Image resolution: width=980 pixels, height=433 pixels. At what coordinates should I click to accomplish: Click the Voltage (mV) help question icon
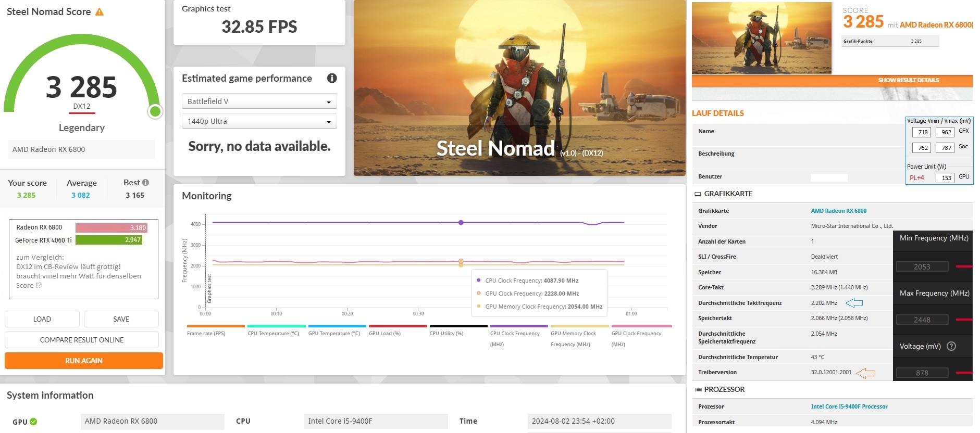click(951, 346)
